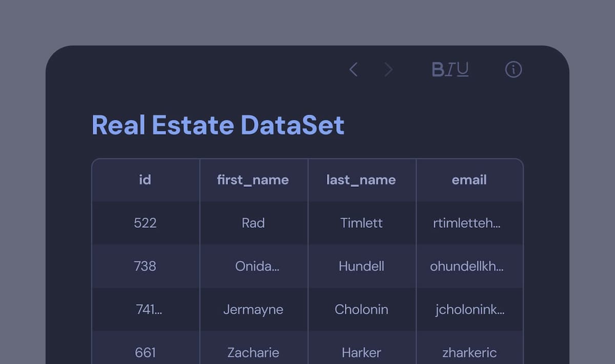Expand truncated name Onida…
Viewport: 615px width, 364px height.
257,266
